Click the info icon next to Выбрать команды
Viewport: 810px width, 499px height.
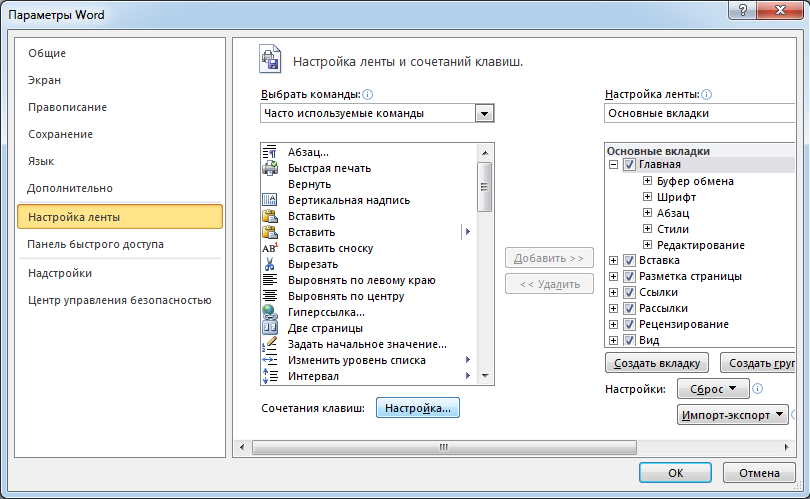click(x=367, y=95)
